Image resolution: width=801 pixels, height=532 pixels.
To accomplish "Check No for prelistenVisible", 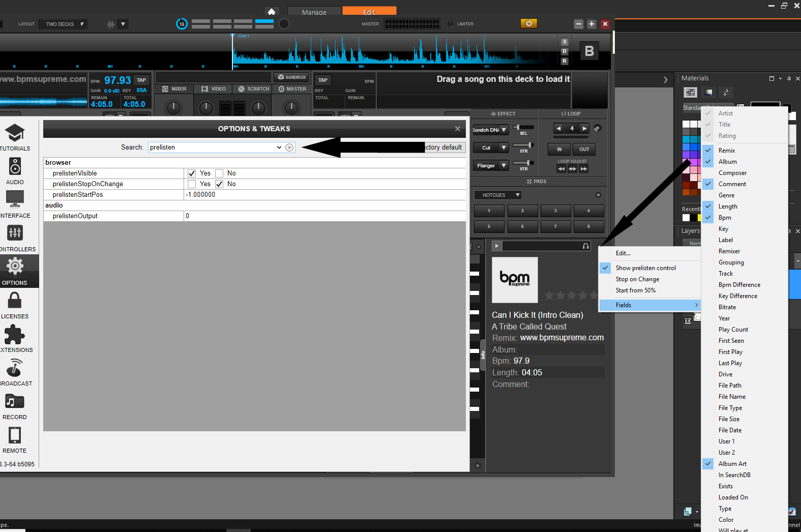I will (x=219, y=173).
